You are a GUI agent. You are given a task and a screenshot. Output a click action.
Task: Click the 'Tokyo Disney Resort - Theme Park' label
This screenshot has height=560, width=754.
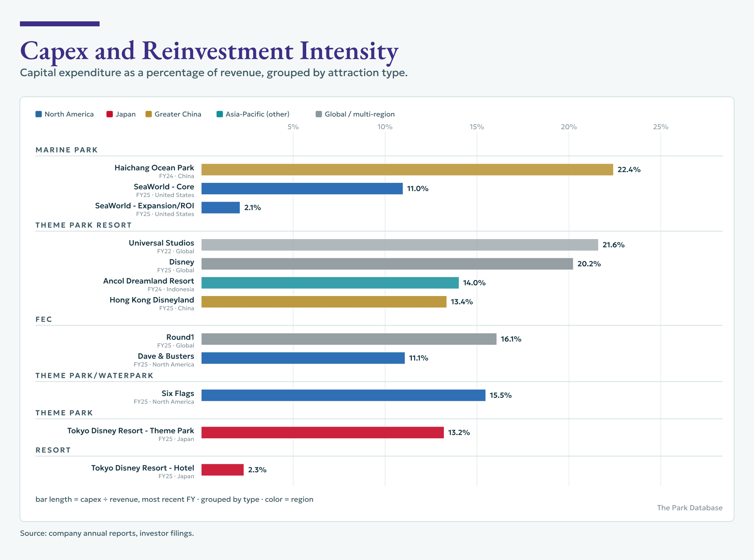click(x=131, y=431)
